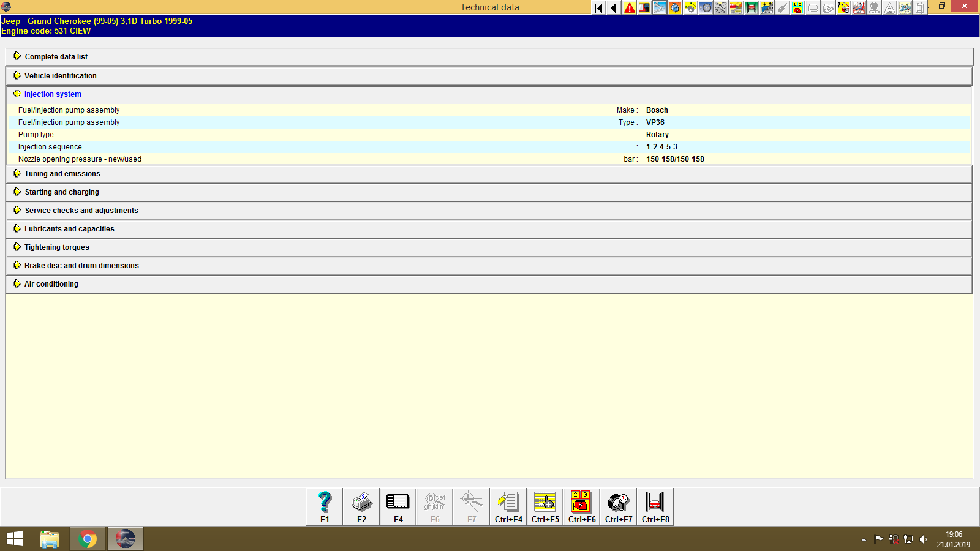
Task: Click the Ctrl+F8 vehicle lift icon
Action: point(655,506)
